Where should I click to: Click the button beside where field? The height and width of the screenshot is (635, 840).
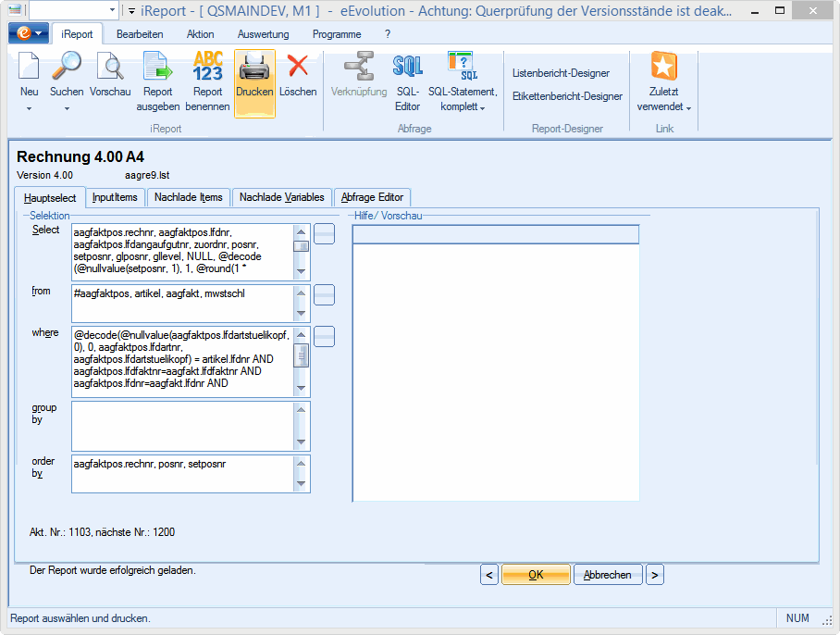point(324,337)
